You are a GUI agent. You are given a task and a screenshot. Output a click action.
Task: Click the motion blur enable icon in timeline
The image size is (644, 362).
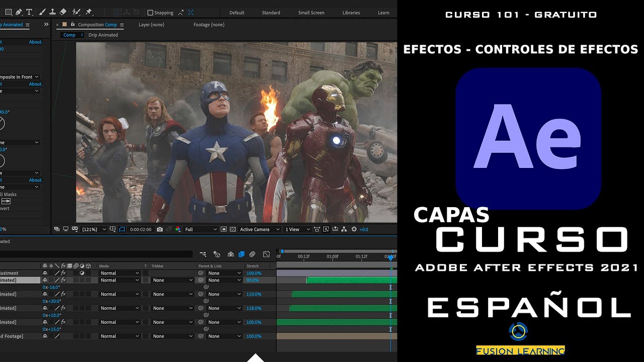[x=252, y=254]
